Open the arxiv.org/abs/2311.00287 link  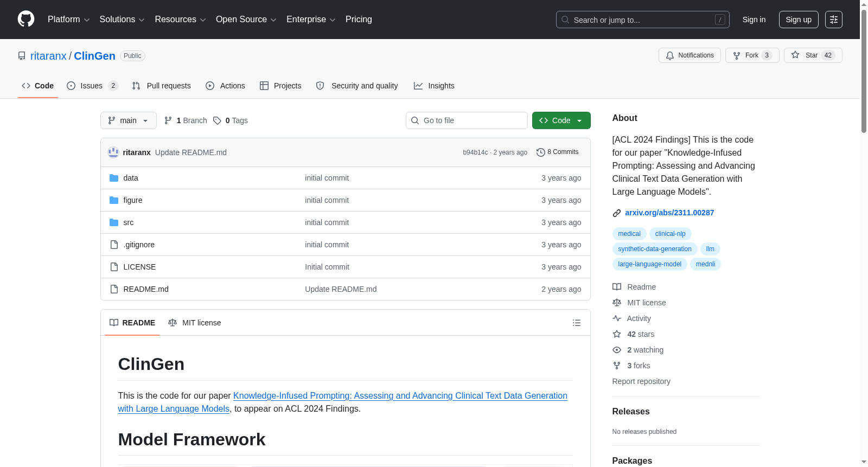pyautogui.click(x=669, y=213)
